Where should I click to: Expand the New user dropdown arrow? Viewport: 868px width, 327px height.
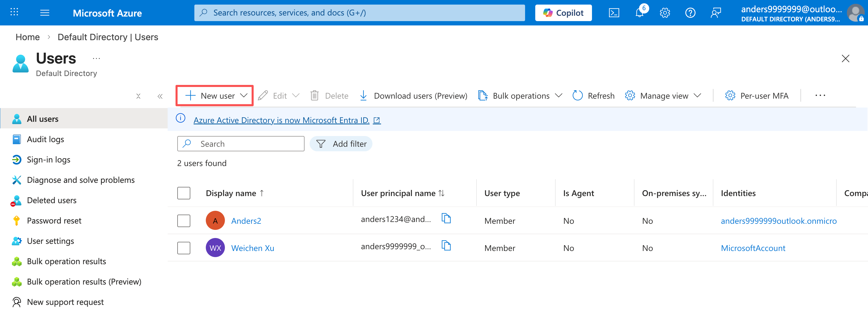click(x=244, y=95)
